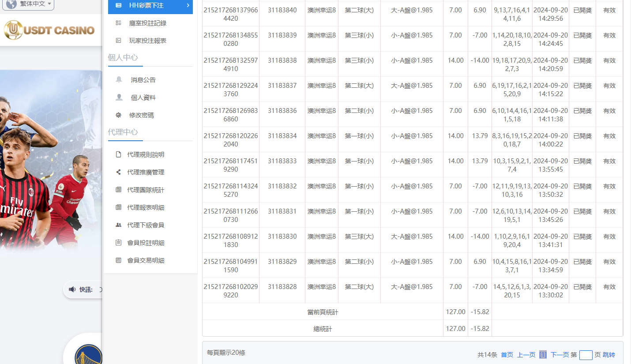Click the 消息公告 bell icon
This screenshot has width=631, height=364.
click(118, 79)
